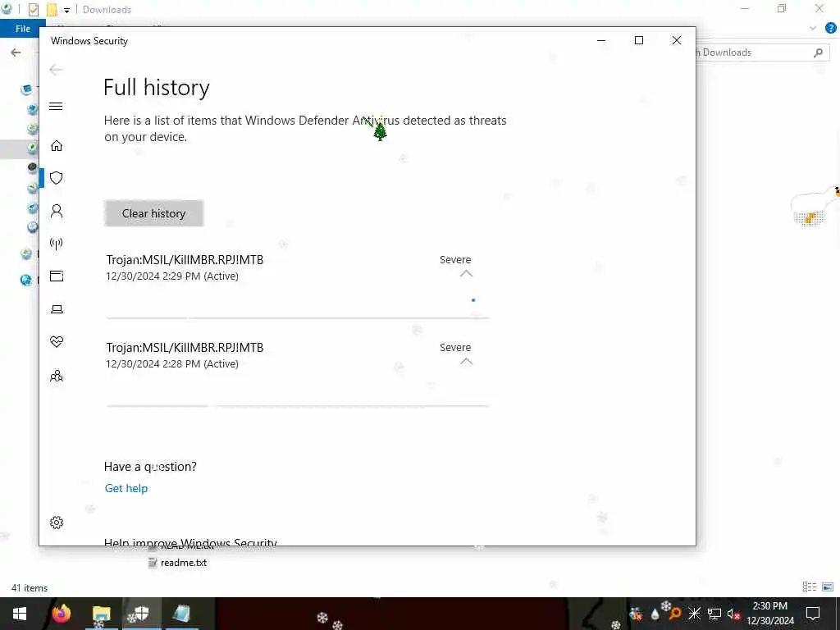The width and height of the screenshot is (840, 630).
Task: Expand the File Explorer ribbon chevron
Action: tap(813, 29)
